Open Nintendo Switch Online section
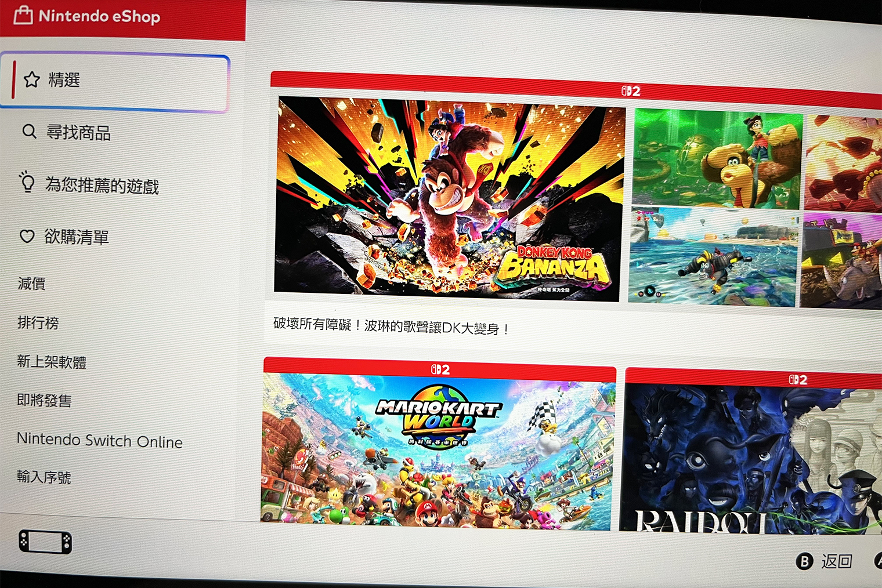The height and width of the screenshot is (588, 882). pyautogui.click(x=100, y=440)
